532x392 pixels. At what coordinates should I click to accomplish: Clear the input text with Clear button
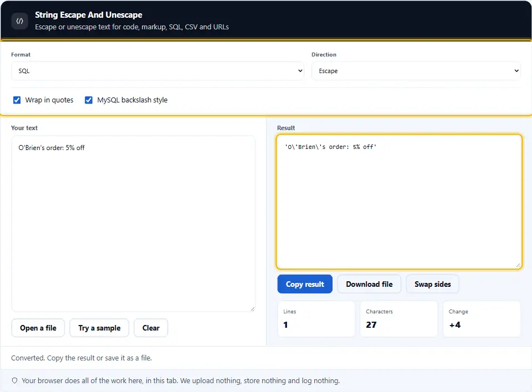(x=151, y=328)
